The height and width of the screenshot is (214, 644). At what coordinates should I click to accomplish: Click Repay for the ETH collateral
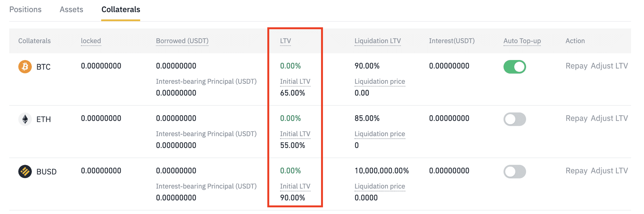576,118
